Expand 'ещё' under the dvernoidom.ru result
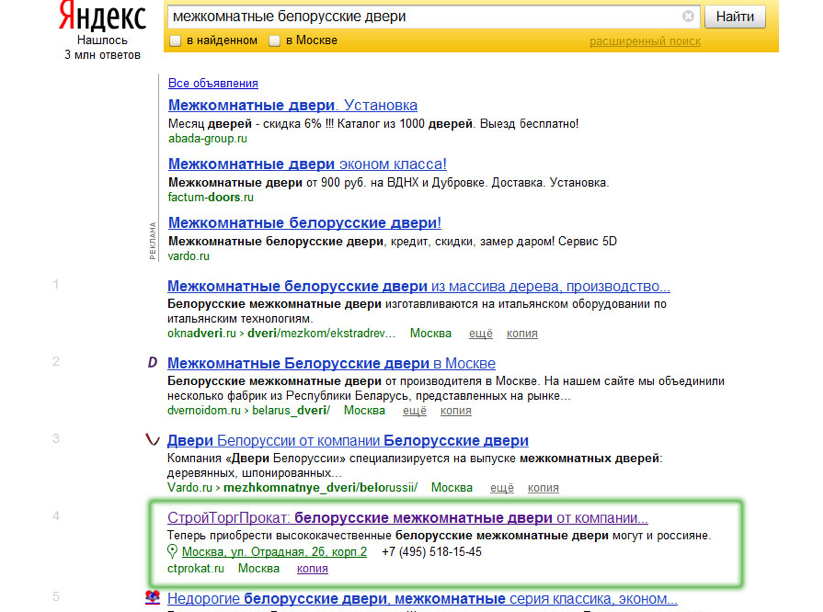This screenshot has width=823, height=612. tap(414, 410)
